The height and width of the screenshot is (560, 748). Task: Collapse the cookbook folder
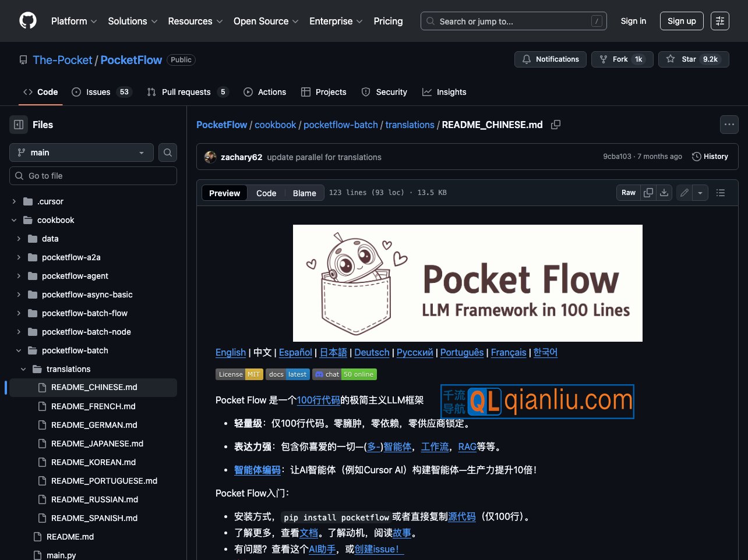point(14,219)
